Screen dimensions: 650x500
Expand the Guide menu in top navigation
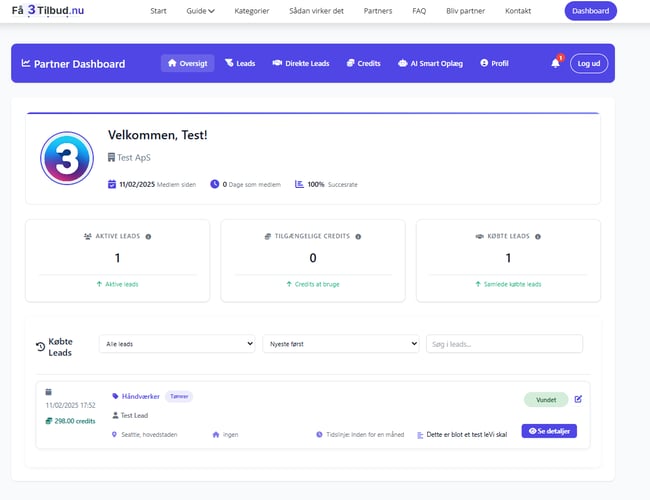coord(200,11)
